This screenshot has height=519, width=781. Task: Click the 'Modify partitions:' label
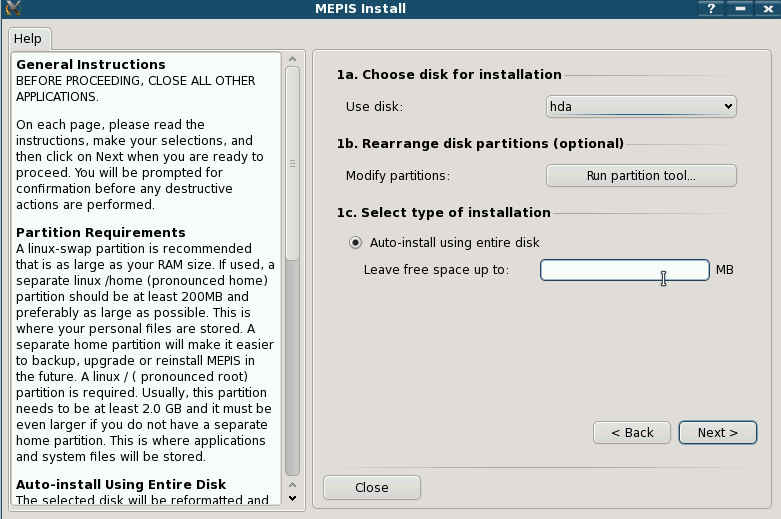coord(398,176)
